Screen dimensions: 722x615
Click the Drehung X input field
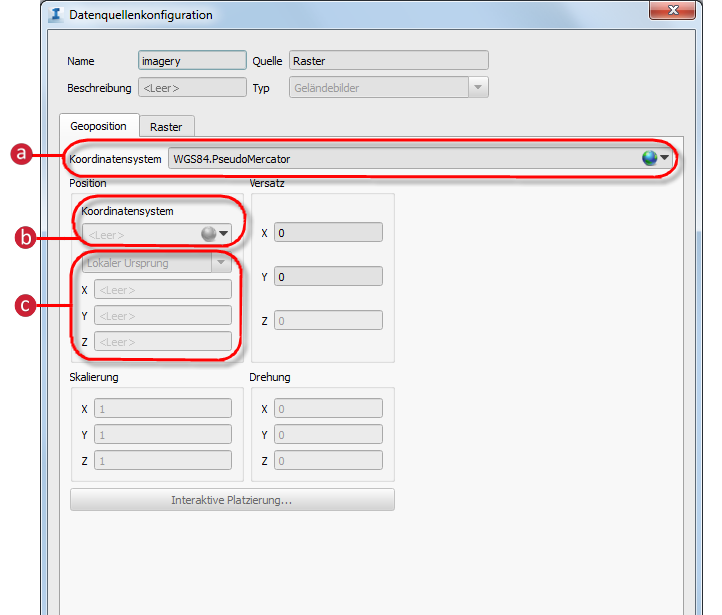pyautogui.click(x=328, y=408)
